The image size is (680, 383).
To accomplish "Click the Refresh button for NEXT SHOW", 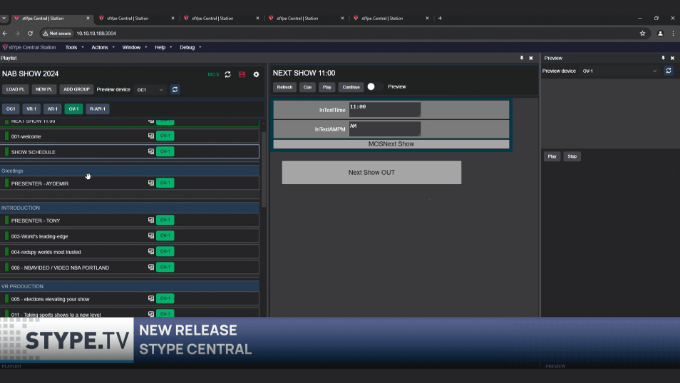I will tap(284, 87).
